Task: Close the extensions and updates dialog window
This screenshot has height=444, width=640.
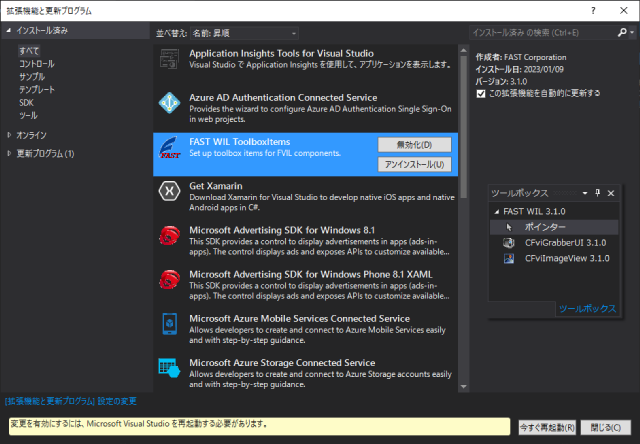Action: tap(624, 11)
